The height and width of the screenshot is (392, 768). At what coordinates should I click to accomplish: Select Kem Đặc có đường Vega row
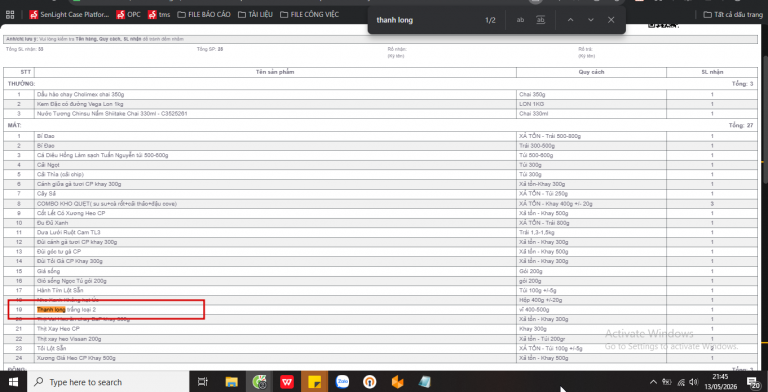[381, 104]
